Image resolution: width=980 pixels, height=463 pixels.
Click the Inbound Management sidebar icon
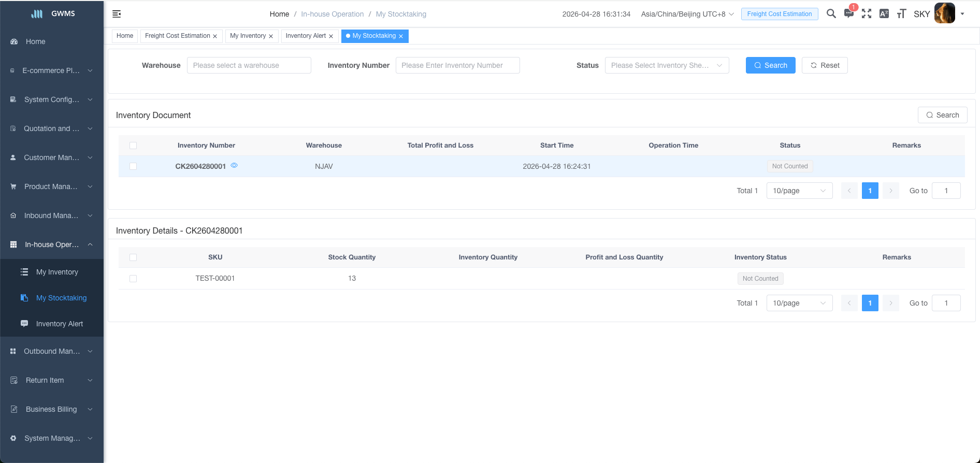(x=13, y=215)
